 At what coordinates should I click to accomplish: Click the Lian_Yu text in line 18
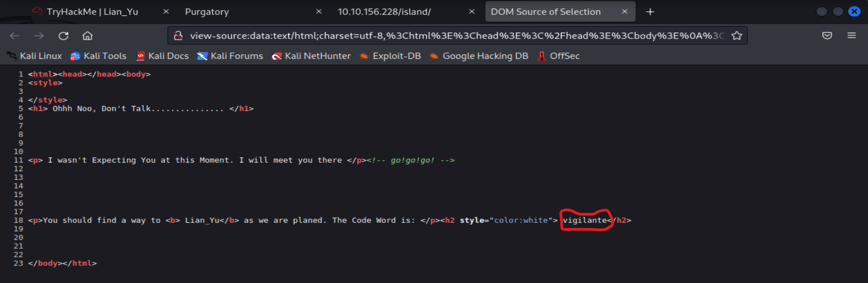coord(202,221)
